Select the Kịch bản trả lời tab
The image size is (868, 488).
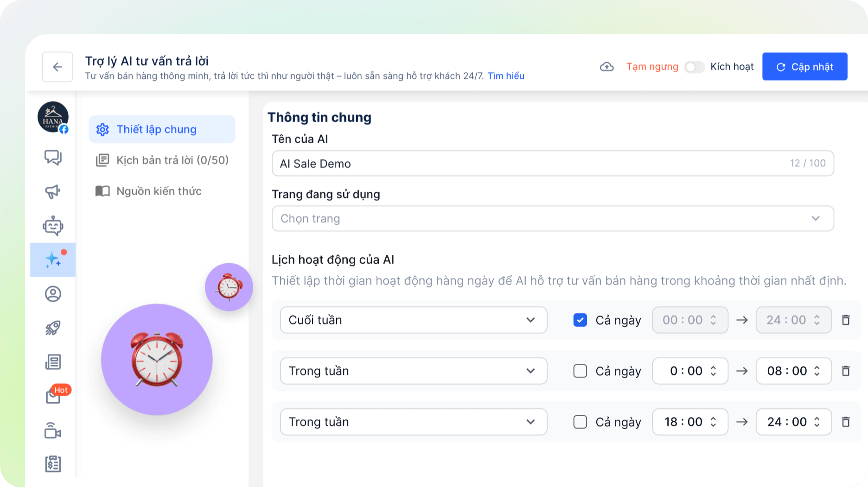click(x=162, y=160)
